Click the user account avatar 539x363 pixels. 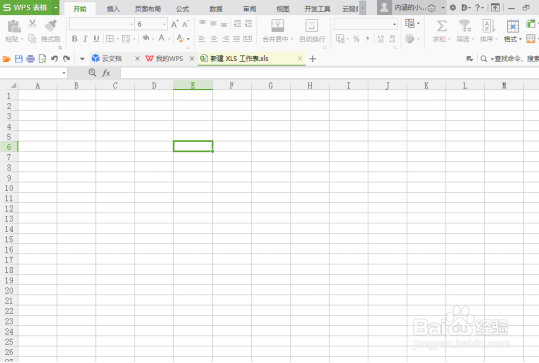tap(384, 7)
